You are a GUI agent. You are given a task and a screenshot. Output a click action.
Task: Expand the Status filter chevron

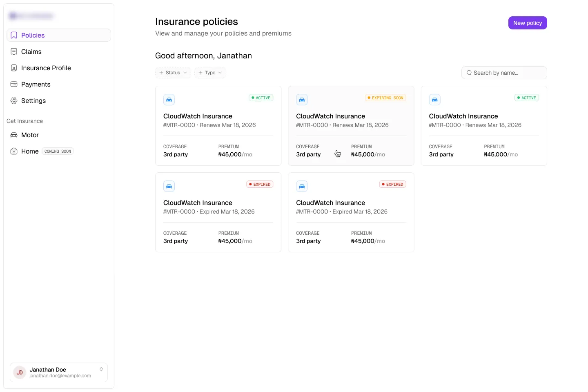click(x=185, y=73)
